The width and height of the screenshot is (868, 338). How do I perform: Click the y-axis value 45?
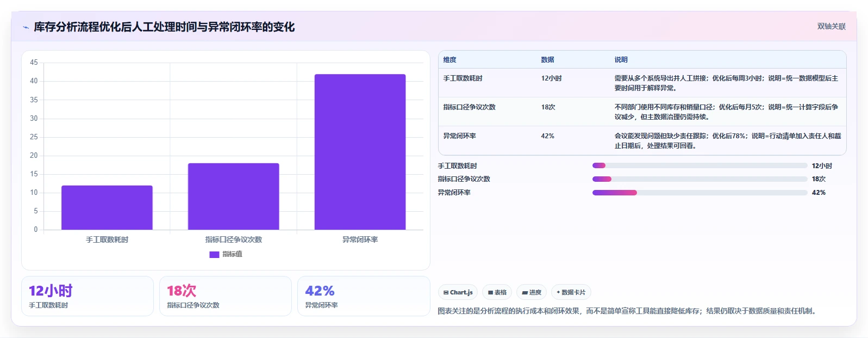pos(34,63)
